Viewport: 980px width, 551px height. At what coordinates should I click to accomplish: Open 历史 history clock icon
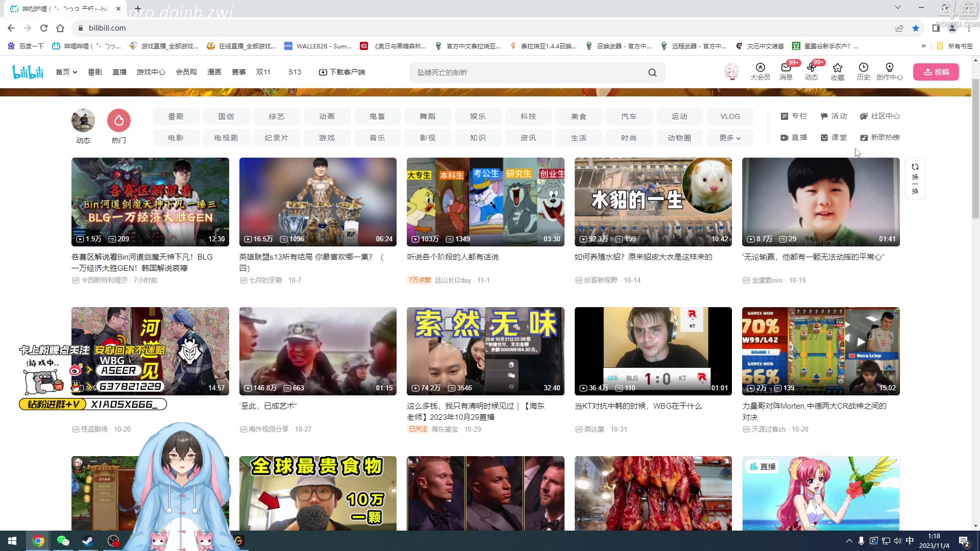[x=863, y=71]
